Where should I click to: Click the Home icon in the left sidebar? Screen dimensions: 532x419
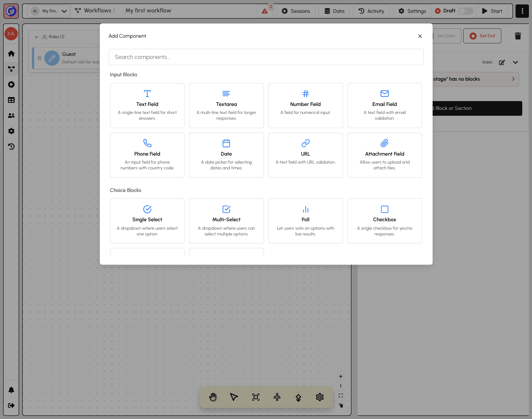pos(11,53)
